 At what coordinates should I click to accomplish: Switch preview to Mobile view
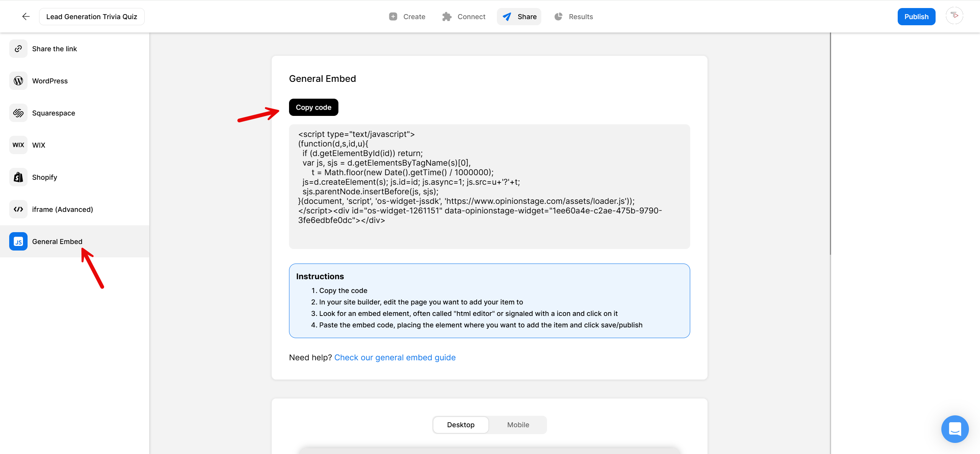click(x=518, y=425)
